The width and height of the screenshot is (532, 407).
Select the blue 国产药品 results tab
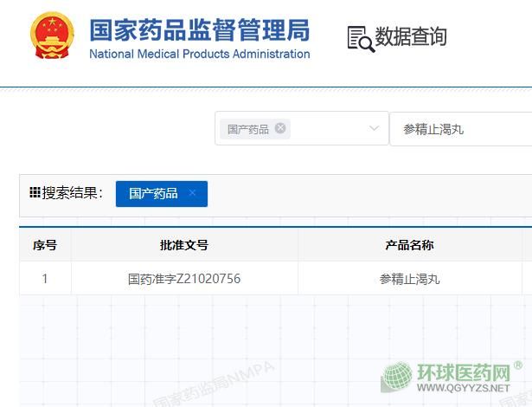[x=153, y=194]
